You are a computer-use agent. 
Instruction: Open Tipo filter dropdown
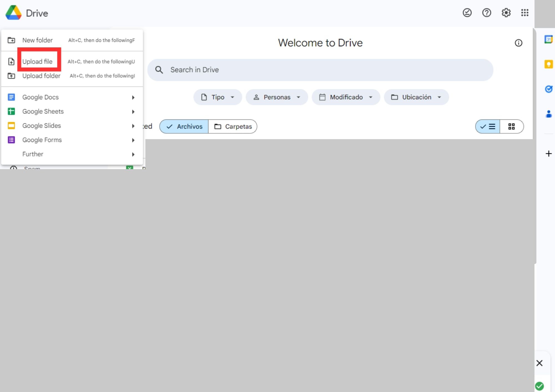pyautogui.click(x=217, y=97)
